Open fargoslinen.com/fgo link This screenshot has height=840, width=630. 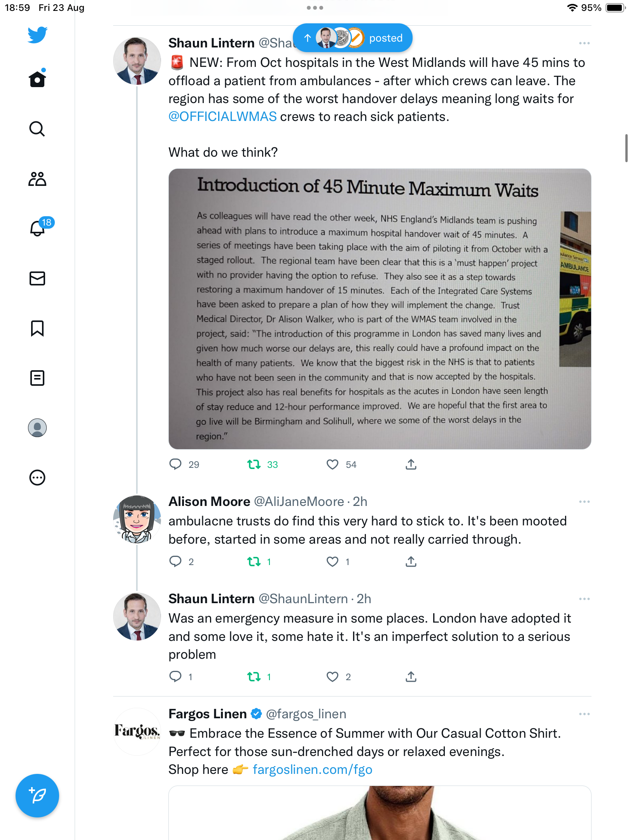[313, 770]
